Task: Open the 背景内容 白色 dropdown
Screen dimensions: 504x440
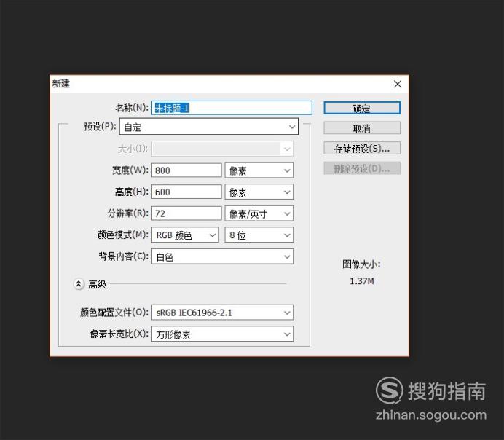Action: (222, 256)
